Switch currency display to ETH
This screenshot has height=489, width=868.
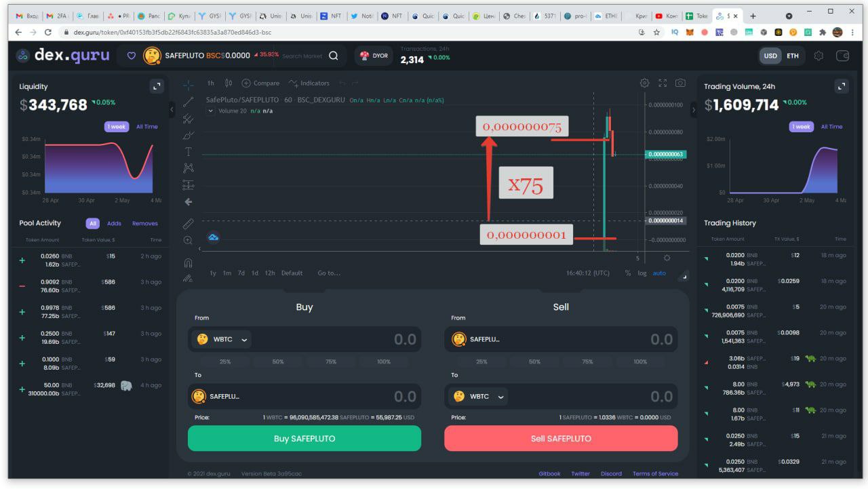point(793,56)
